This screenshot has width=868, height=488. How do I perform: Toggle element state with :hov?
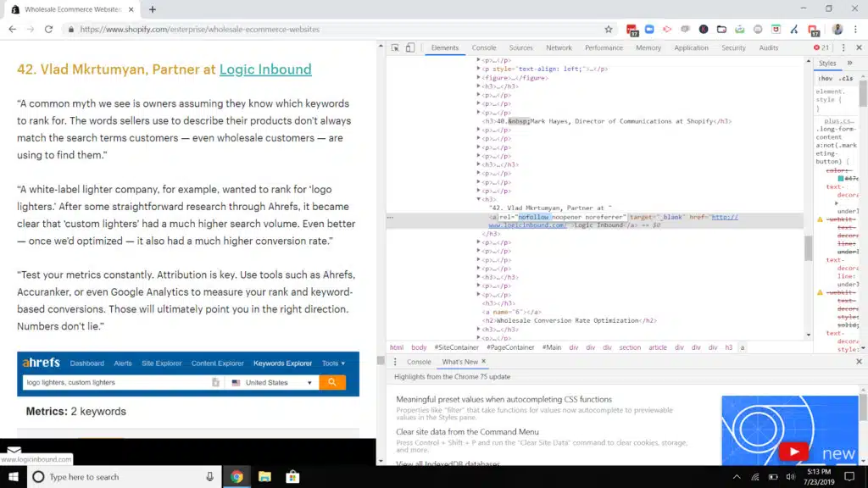point(826,78)
